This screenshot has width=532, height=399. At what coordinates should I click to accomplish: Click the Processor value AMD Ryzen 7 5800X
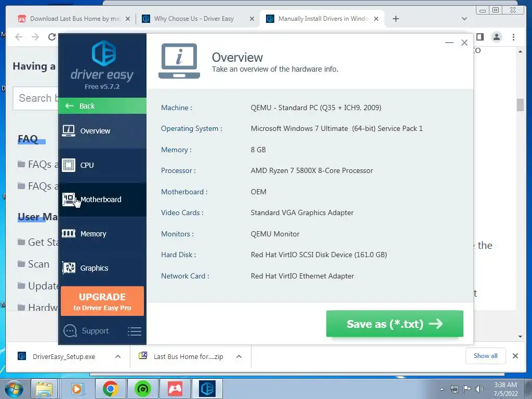[312, 170]
